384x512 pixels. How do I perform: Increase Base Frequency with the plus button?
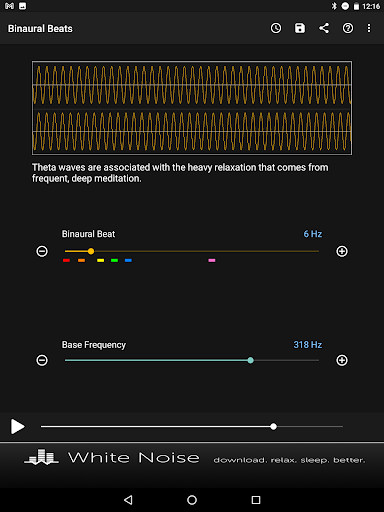tap(342, 360)
